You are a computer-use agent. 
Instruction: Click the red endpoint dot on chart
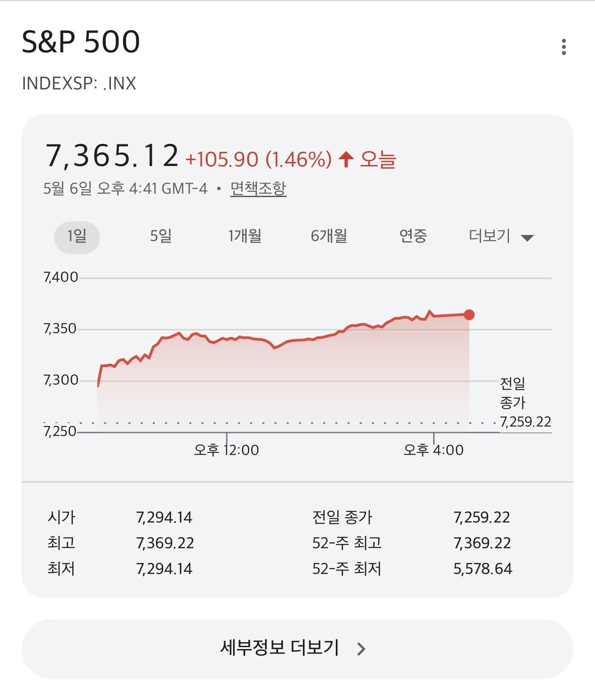[469, 315]
